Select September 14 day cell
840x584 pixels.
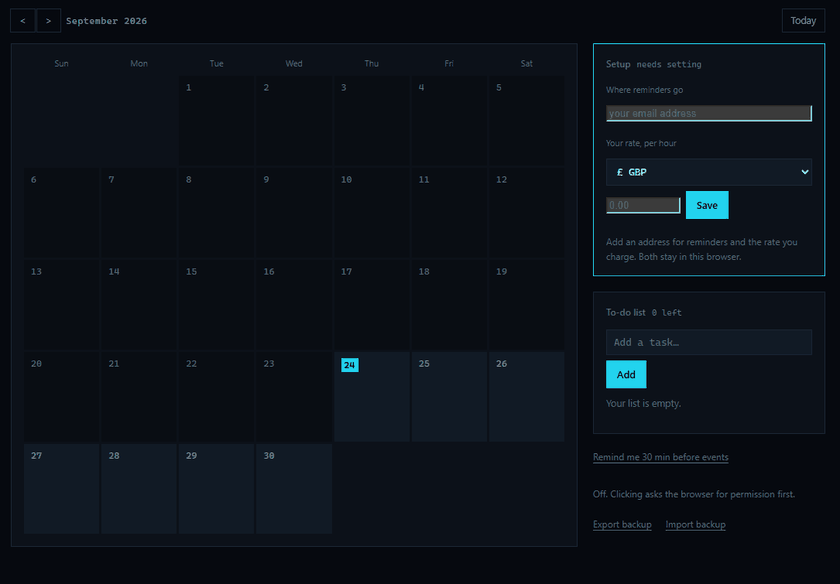click(139, 305)
